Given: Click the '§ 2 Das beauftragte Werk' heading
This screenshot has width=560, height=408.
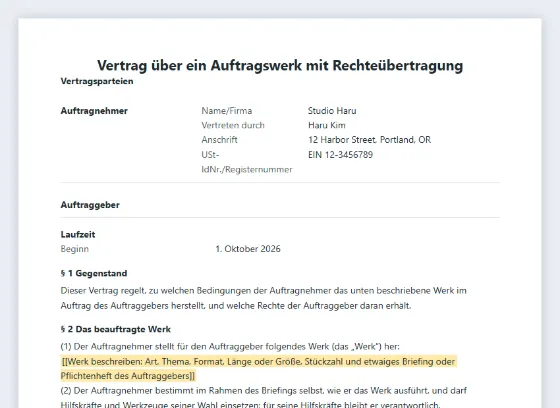Looking at the screenshot, I should coord(116,329).
